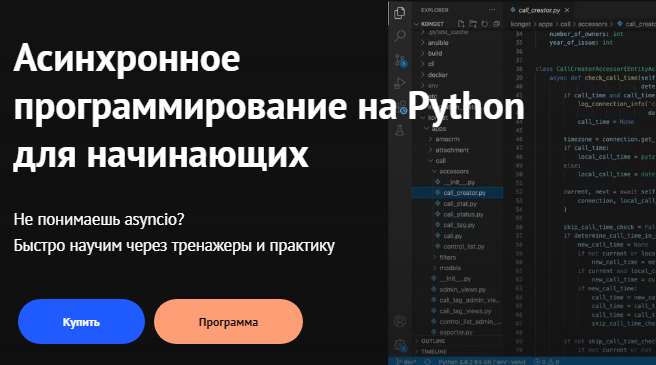Click the text Не понимаешь asyncio?
The width and height of the screenshot is (656, 365).
point(99,219)
